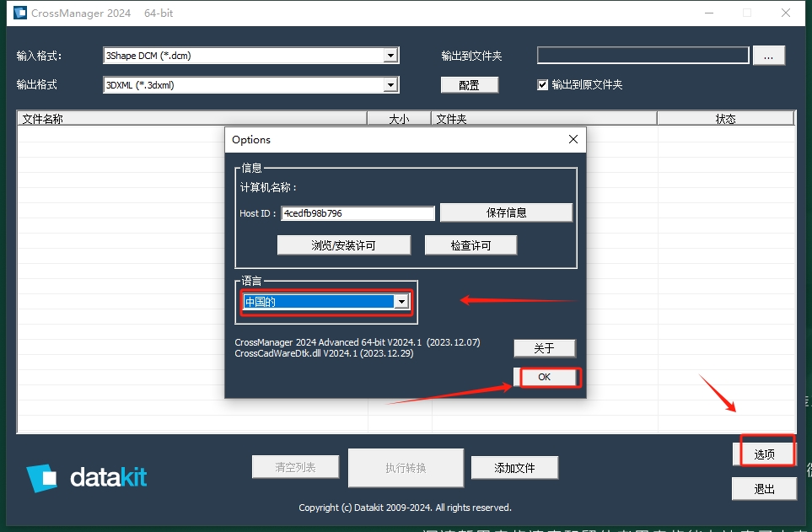Image resolution: width=812 pixels, height=532 pixels.
Task: Minimize the CrossManager window
Action: click(x=709, y=13)
